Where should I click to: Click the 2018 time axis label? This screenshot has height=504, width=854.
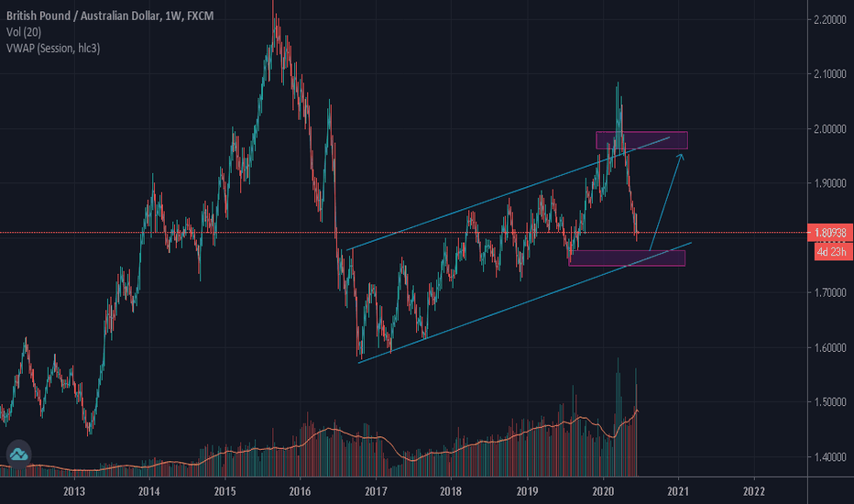click(x=451, y=491)
